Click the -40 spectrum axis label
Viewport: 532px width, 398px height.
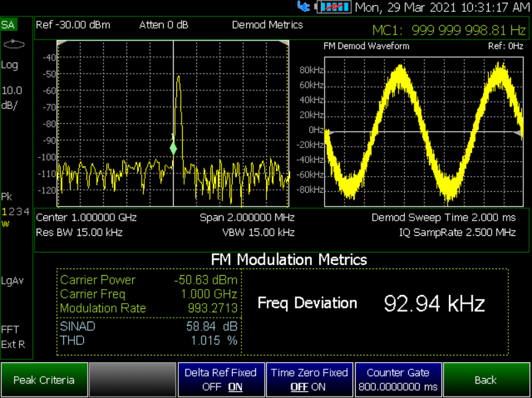(x=49, y=58)
